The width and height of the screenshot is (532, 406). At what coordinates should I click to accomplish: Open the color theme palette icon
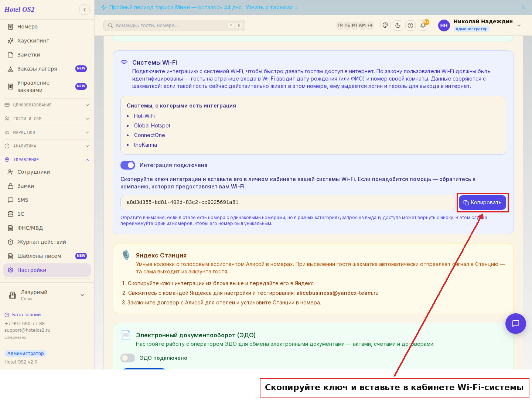tap(385, 25)
